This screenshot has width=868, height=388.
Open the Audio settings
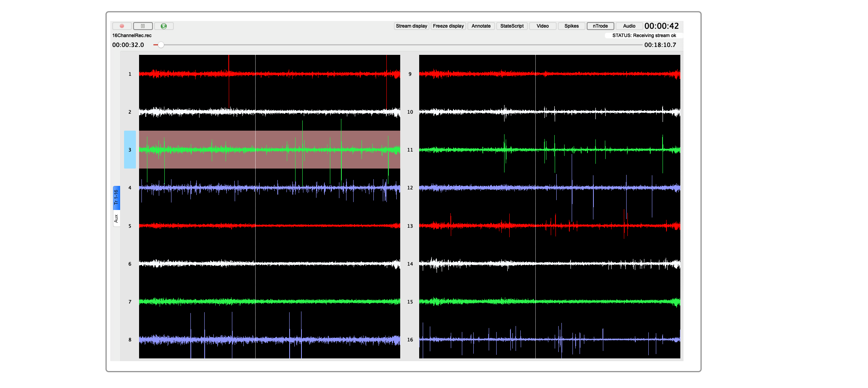click(x=629, y=26)
